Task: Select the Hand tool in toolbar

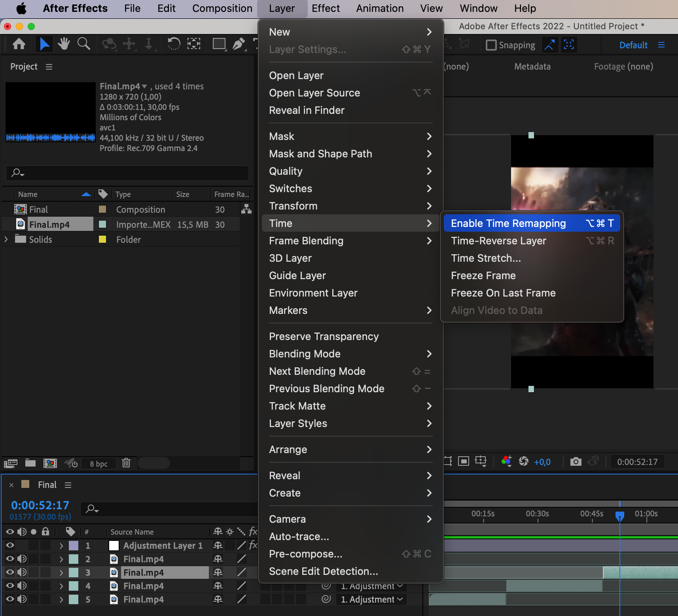Action: pyautogui.click(x=63, y=44)
